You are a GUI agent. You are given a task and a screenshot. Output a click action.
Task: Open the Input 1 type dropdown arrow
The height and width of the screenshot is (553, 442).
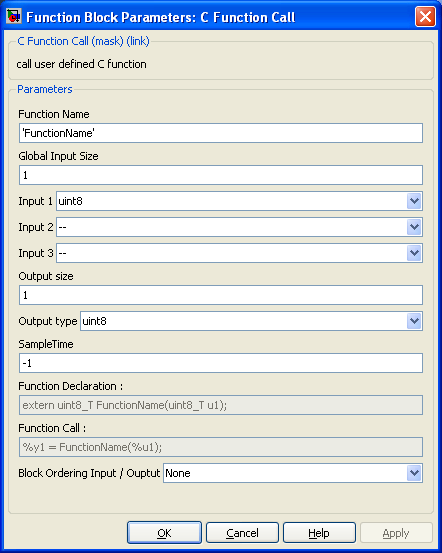click(414, 201)
